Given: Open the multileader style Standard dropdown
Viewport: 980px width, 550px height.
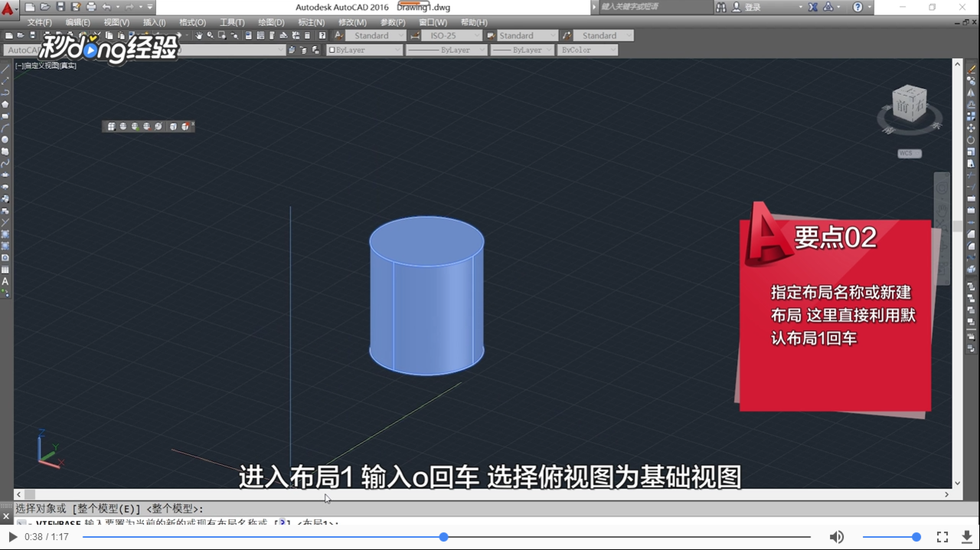Looking at the screenshot, I should click(x=603, y=35).
